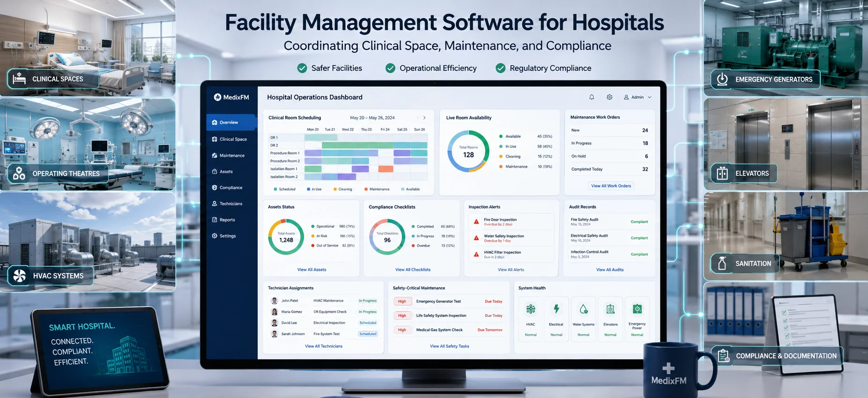868x398 pixels.
Task: Click the Regulatory Compliance check mark
Action: 501,68
